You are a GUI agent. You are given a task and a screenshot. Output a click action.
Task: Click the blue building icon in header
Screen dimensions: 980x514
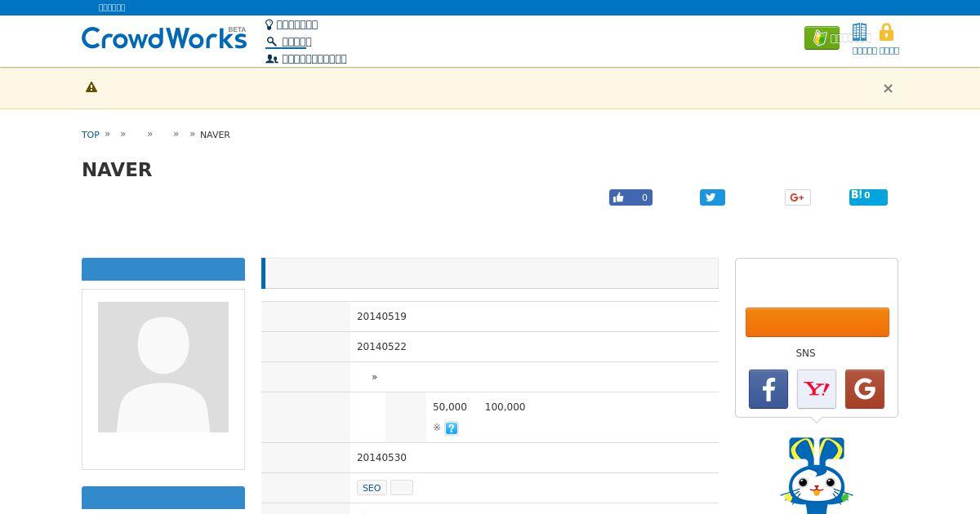click(859, 33)
